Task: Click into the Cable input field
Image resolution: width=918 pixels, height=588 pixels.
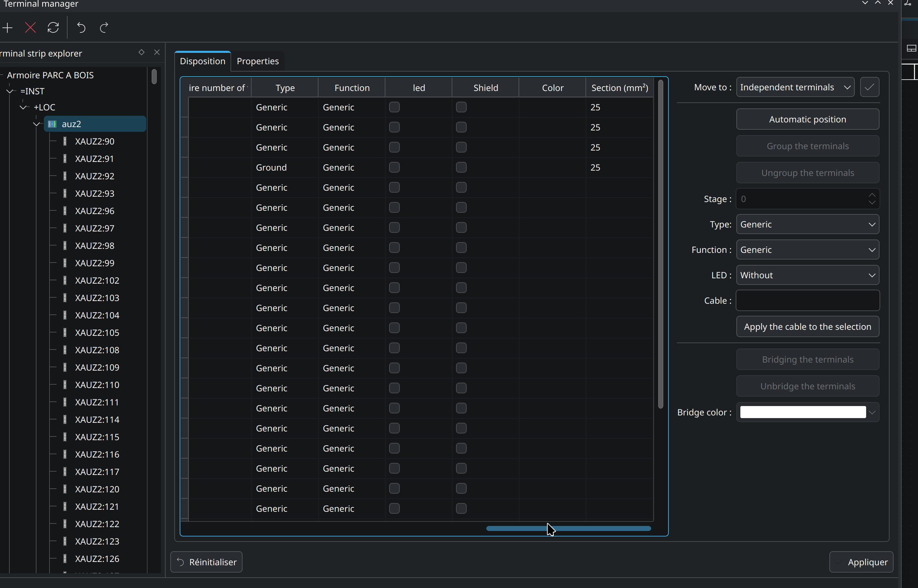Action: 807,300
